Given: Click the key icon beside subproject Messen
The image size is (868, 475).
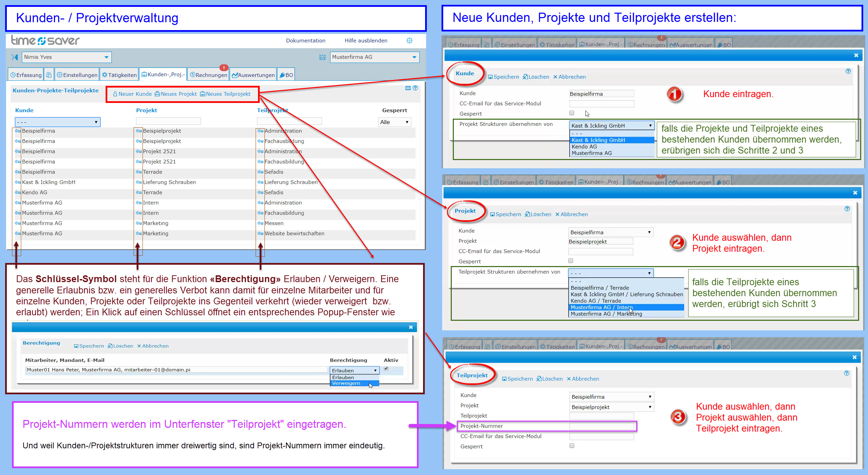Looking at the screenshot, I should click(260, 223).
